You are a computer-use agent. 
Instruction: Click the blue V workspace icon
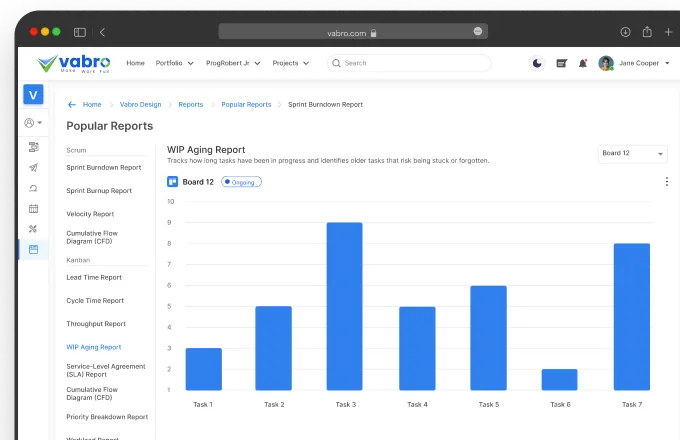(x=34, y=95)
